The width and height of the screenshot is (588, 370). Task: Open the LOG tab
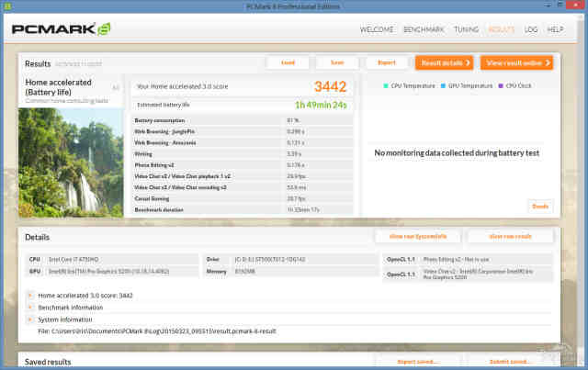coord(531,29)
